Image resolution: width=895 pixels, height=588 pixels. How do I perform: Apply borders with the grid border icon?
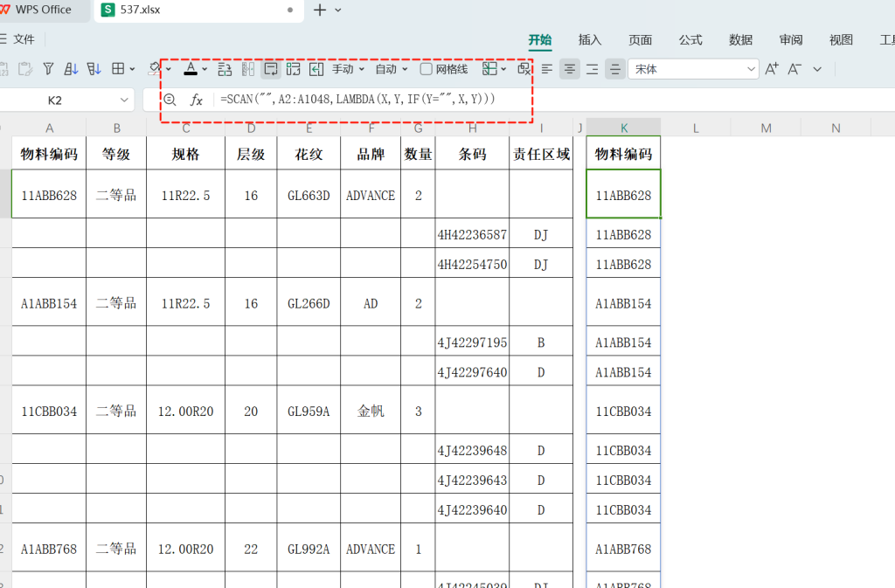click(118, 69)
